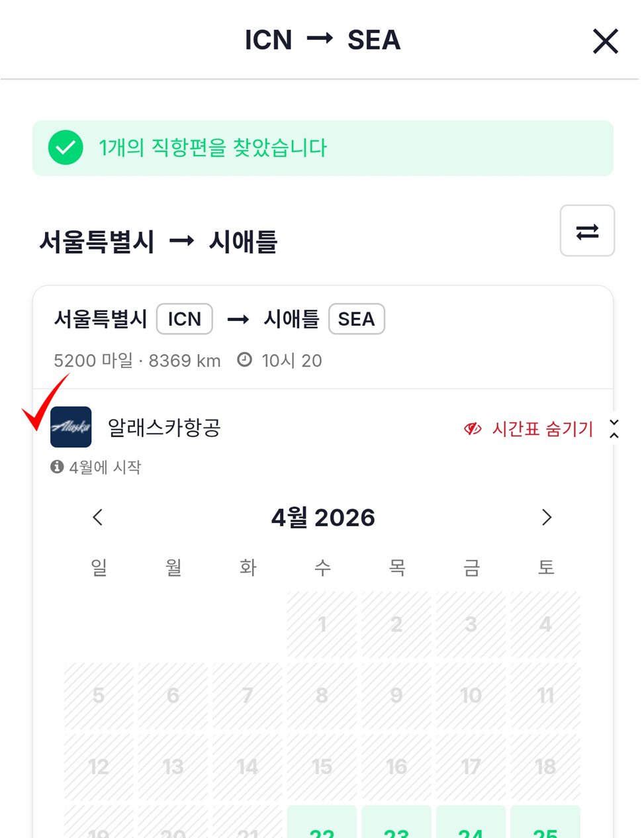Go to previous month in calendar
Image resolution: width=644 pixels, height=838 pixels.
click(98, 517)
